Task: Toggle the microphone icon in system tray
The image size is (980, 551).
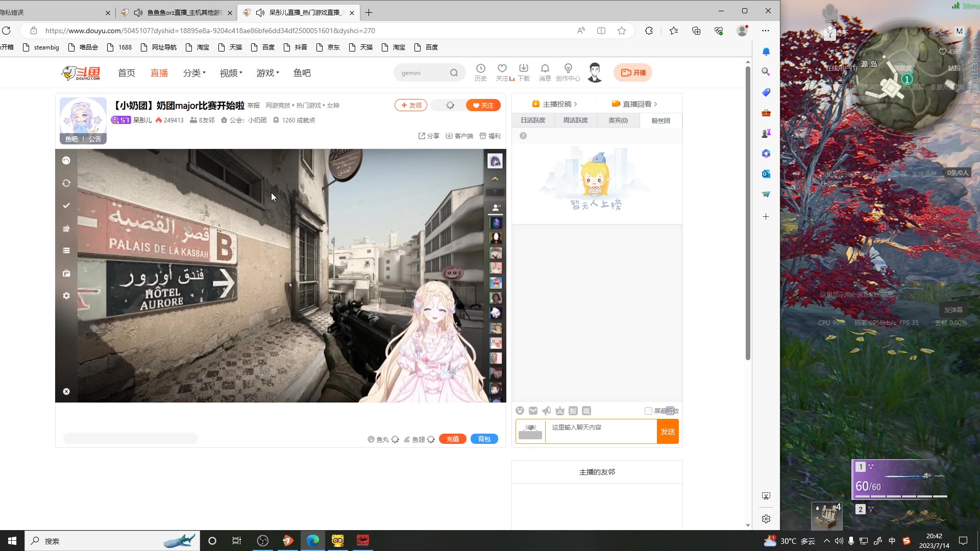Action: (x=851, y=541)
